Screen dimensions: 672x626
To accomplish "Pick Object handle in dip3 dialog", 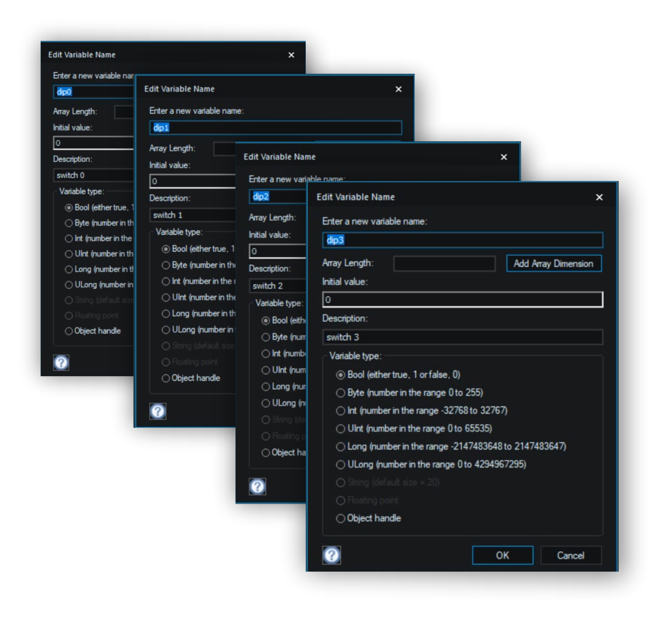I will coord(369,518).
